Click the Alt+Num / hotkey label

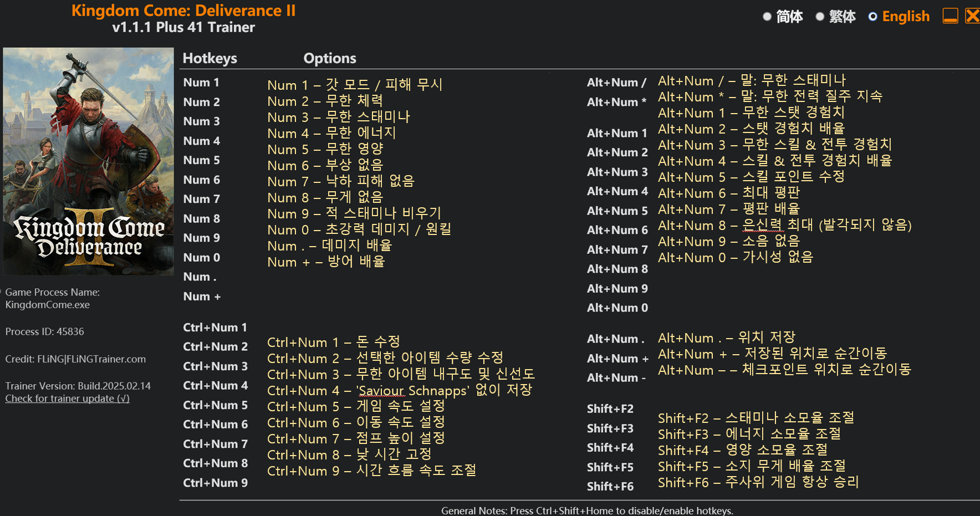[616, 83]
